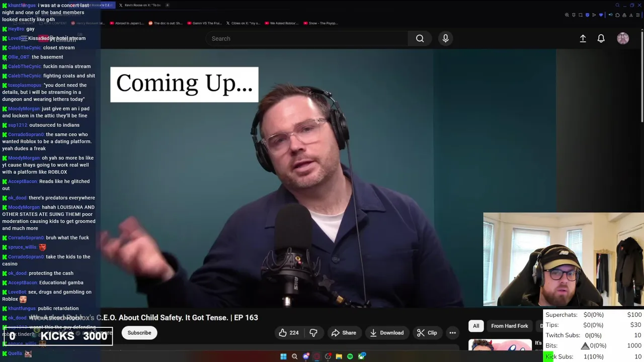Screen dimensions: 644x362
Task: Search tabs with top-right magnifier icon
Action: pyautogui.click(x=617, y=5)
